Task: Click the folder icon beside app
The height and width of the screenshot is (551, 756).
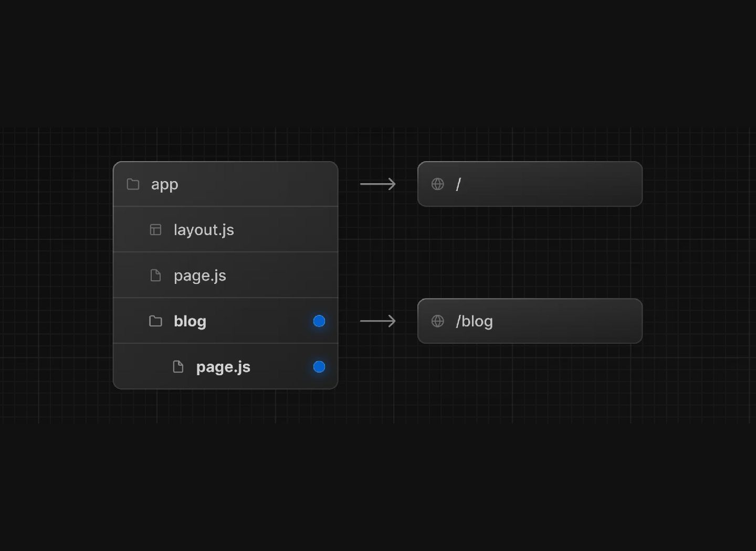Action: (x=133, y=184)
